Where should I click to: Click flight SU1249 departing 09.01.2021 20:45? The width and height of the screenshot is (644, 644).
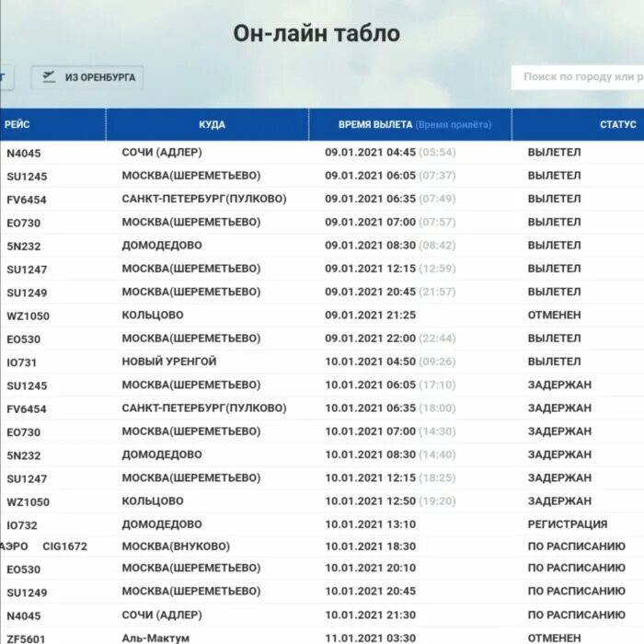point(27,293)
